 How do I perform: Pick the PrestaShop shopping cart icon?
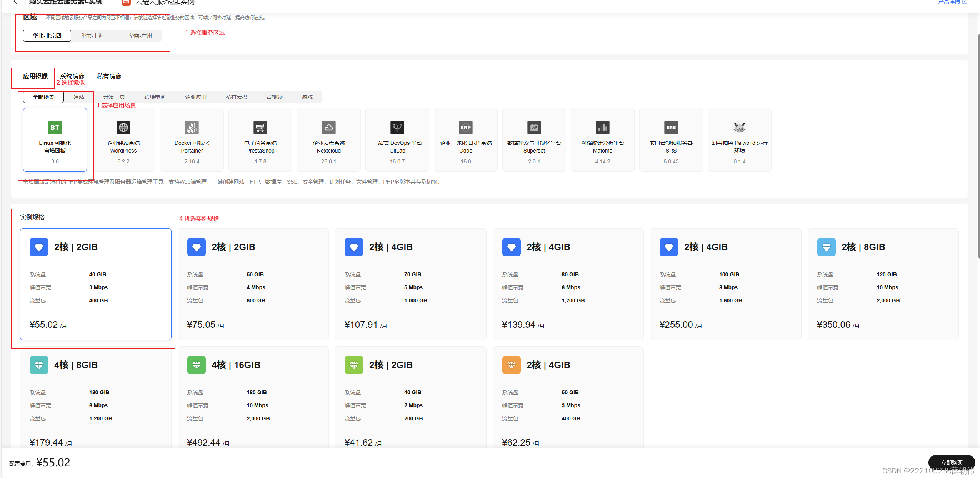point(260,128)
